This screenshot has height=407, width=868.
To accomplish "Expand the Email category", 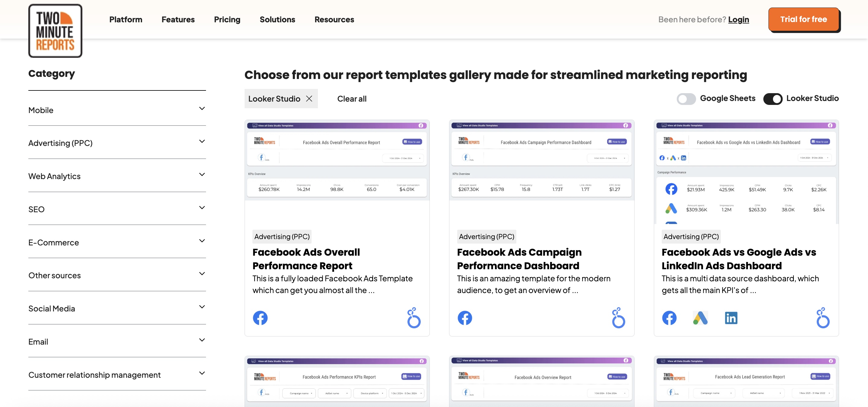I will [117, 341].
